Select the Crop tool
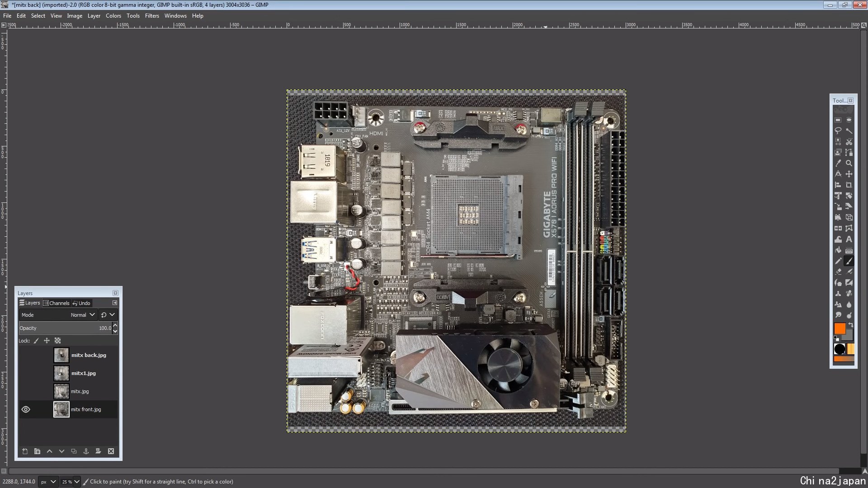Image resolution: width=868 pixels, height=488 pixels. tap(849, 185)
